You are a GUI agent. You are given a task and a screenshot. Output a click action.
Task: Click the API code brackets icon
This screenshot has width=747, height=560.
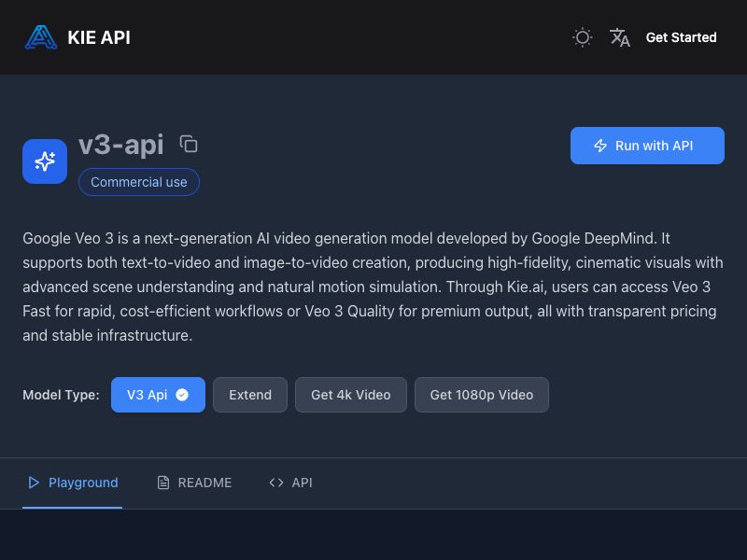pos(276,483)
